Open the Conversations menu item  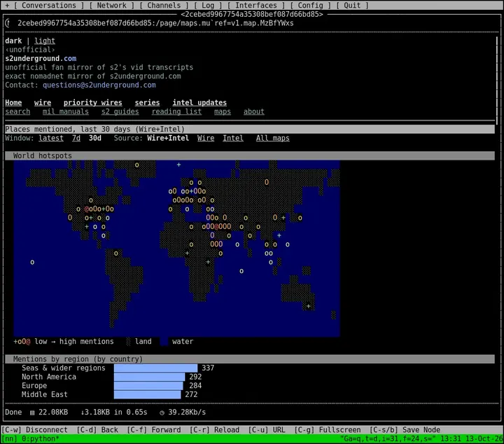49,5
